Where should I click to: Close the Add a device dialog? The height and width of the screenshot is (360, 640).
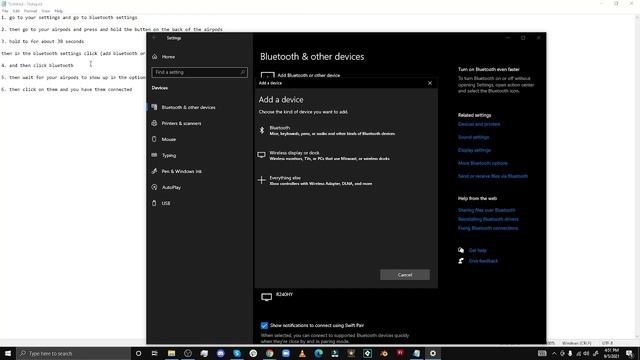coord(430,83)
